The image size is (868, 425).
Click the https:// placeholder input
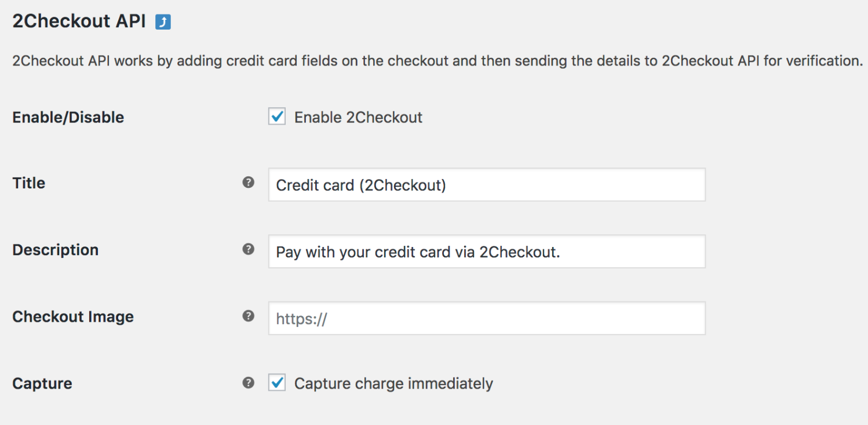click(487, 318)
